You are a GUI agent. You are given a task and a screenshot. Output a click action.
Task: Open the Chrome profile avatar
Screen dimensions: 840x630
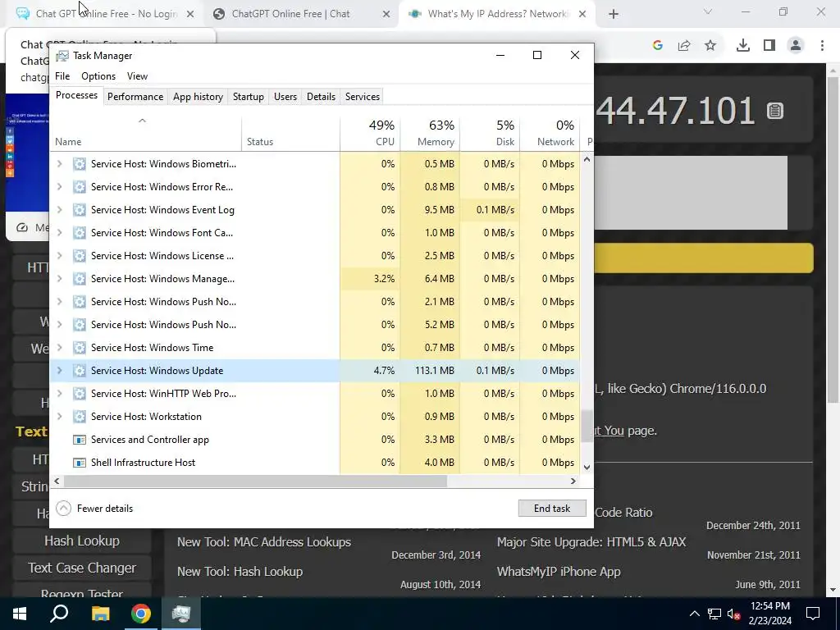coord(796,46)
